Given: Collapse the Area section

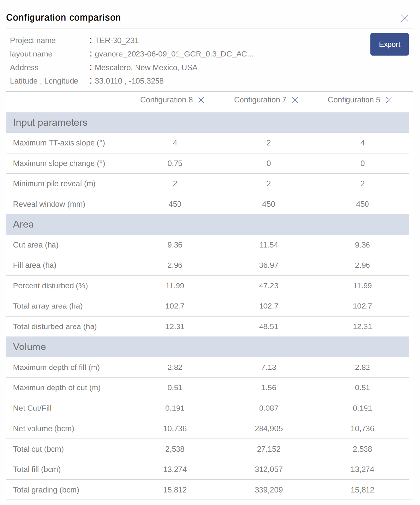Looking at the screenshot, I should [23, 224].
